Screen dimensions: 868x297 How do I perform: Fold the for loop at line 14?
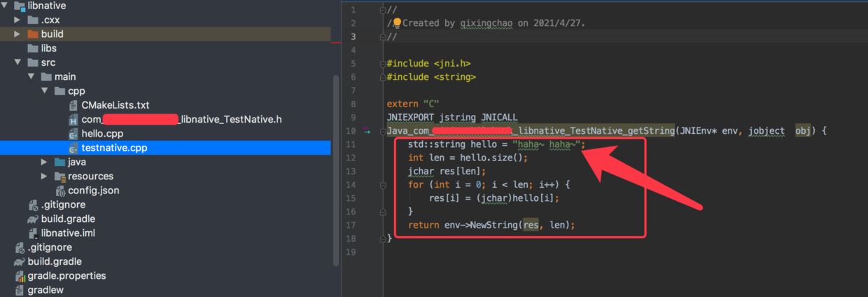tap(382, 185)
